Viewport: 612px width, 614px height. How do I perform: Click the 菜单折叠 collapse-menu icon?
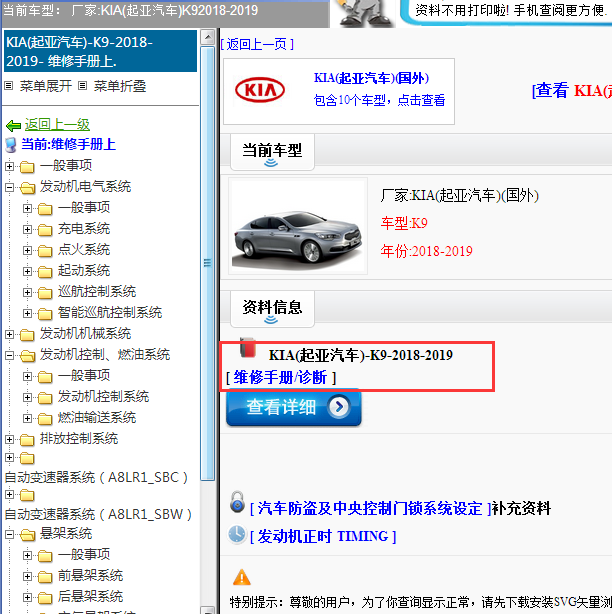pos(82,86)
